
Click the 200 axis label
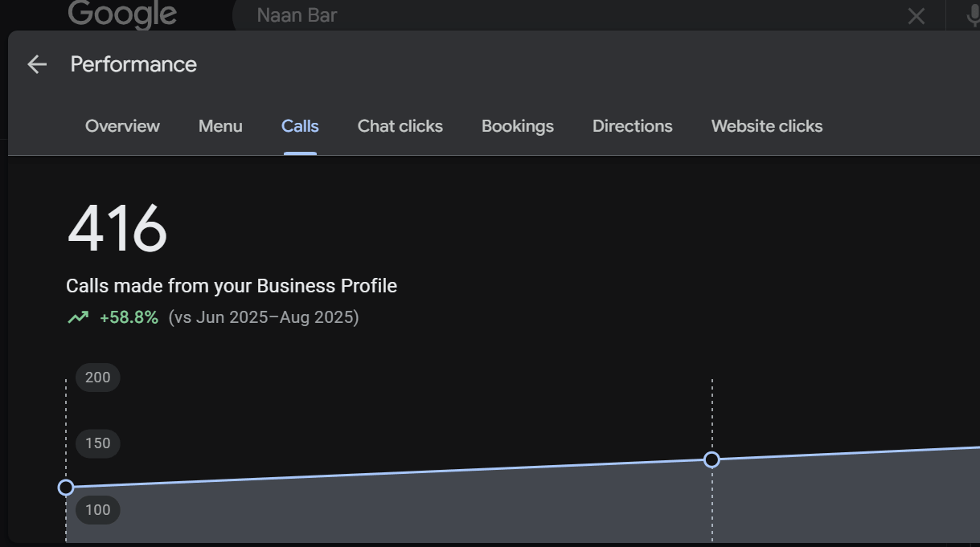pos(98,378)
